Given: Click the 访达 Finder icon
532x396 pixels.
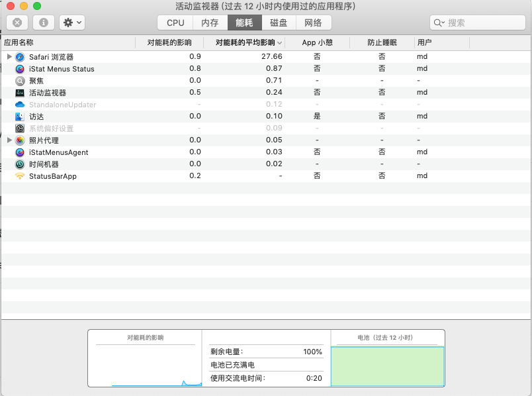Looking at the screenshot, I should [20, 117].
